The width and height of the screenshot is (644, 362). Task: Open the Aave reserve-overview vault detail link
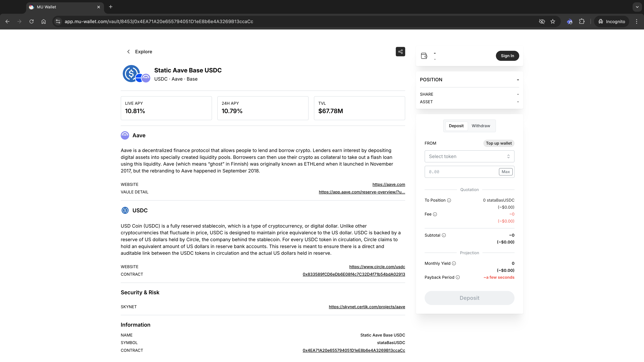[x=362, y=192]
